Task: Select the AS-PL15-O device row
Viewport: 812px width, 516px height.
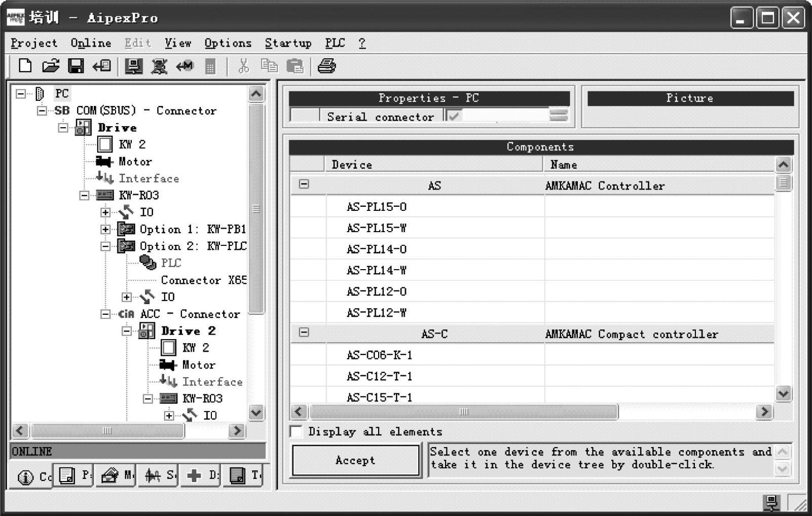Action: click(532, 207)
